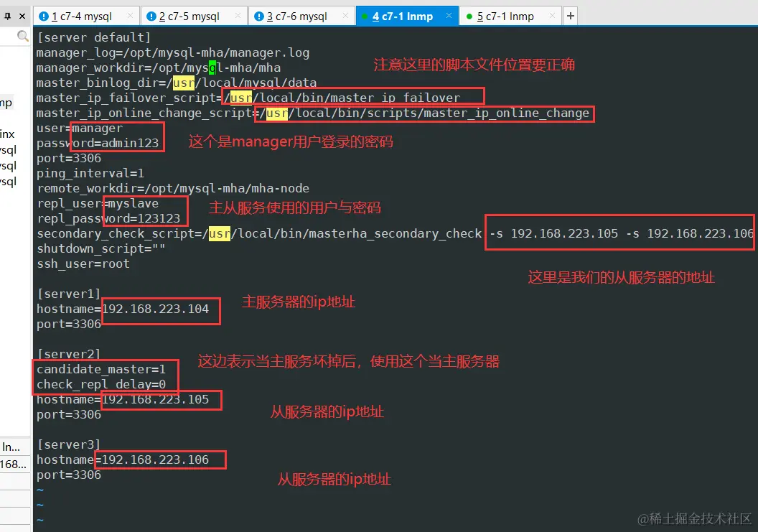Click the 'repl_user=myslave' line
758x532 pixels.
[x=98, y=204]
